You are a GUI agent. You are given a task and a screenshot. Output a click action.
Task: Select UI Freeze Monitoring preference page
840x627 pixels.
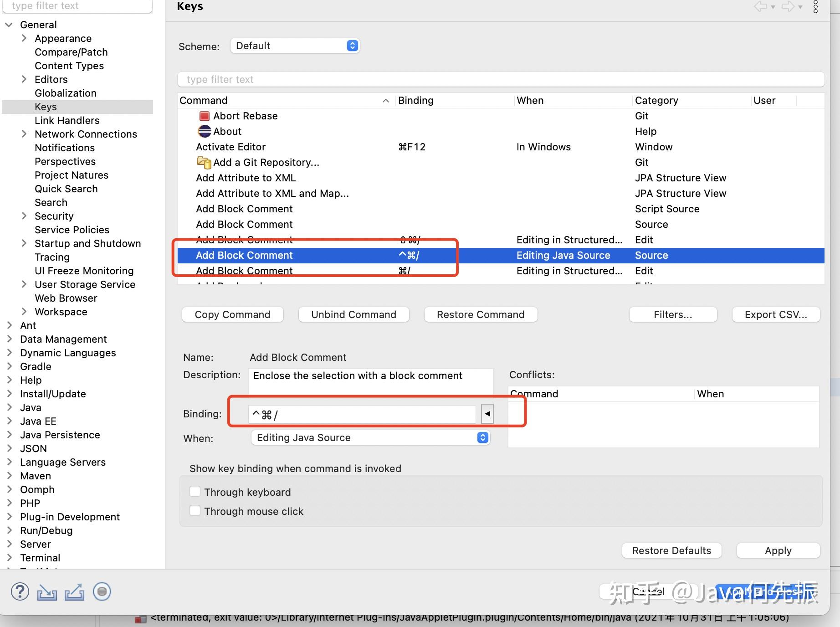(x=84, y=271)
